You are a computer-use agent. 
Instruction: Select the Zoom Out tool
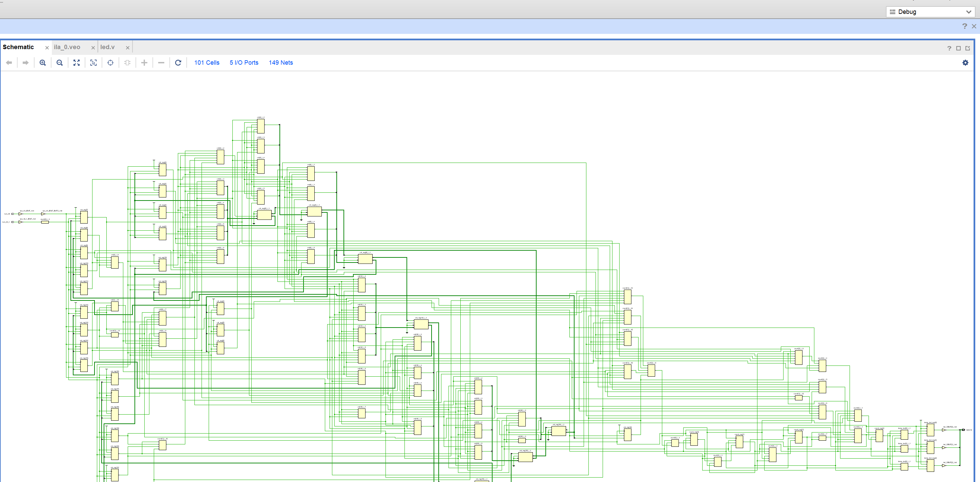59,63
